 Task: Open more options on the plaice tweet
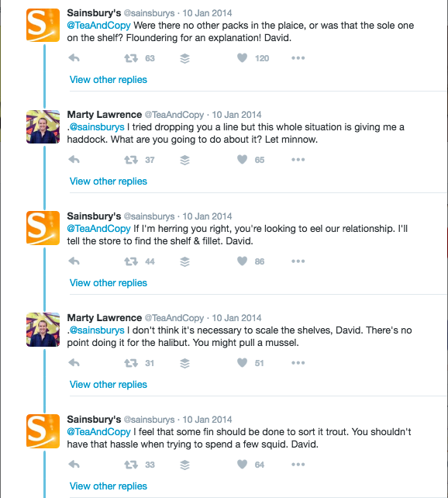tap(298, 58)
